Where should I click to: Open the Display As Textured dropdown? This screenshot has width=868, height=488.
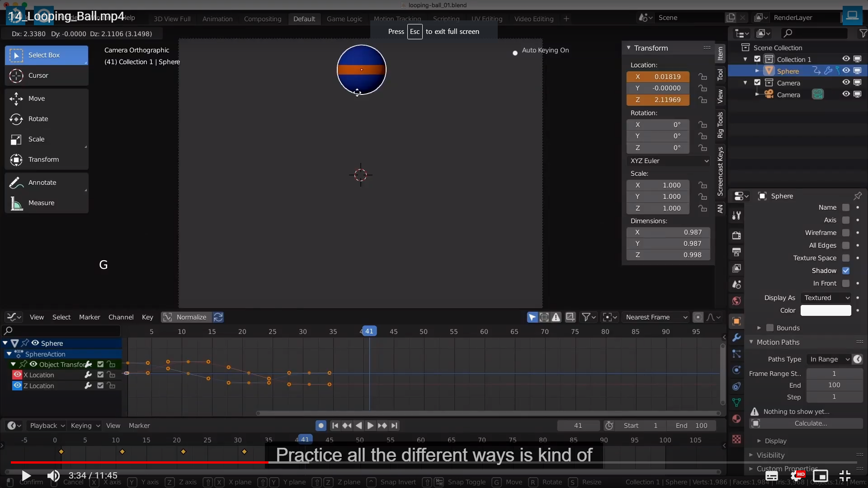click(x=826, y=298)
